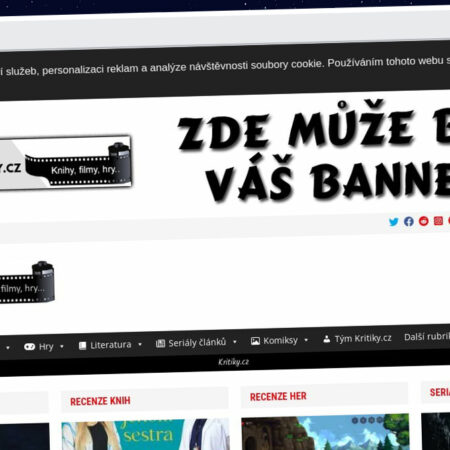Open the Recenze knih section heading
This screenshot has width=450, height=450.
pos(100,401)
